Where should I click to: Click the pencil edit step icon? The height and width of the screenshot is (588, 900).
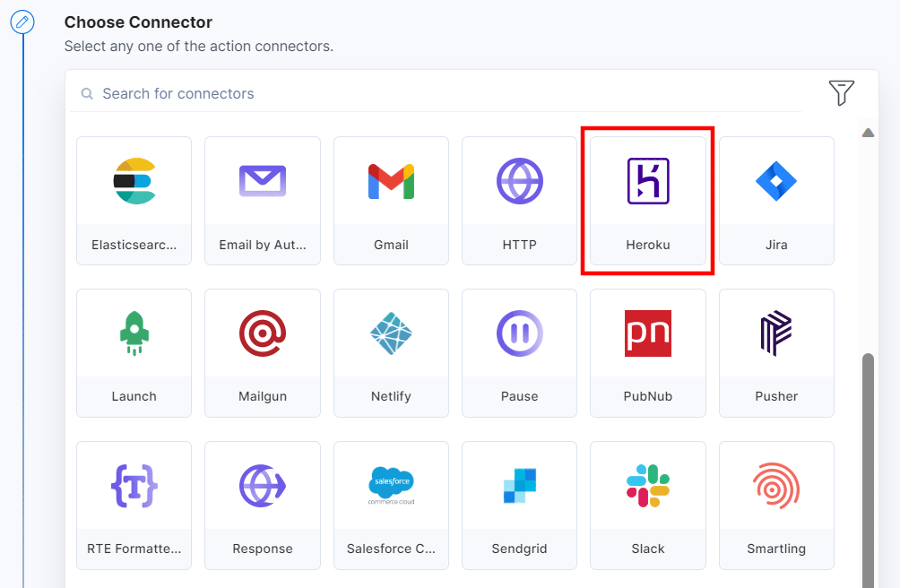tap(22, 22)
